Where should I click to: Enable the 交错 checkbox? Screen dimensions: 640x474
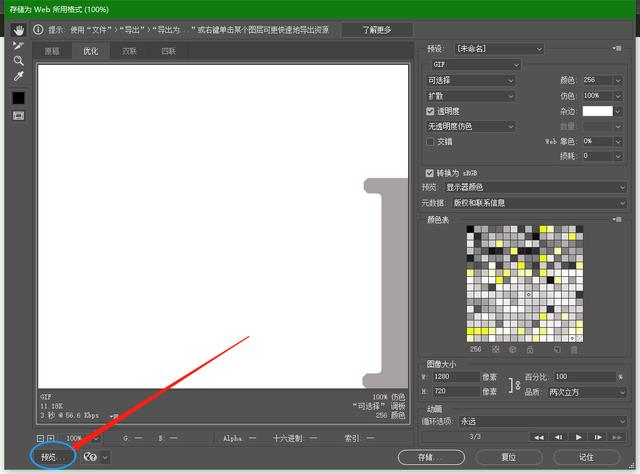pos(431,141)
